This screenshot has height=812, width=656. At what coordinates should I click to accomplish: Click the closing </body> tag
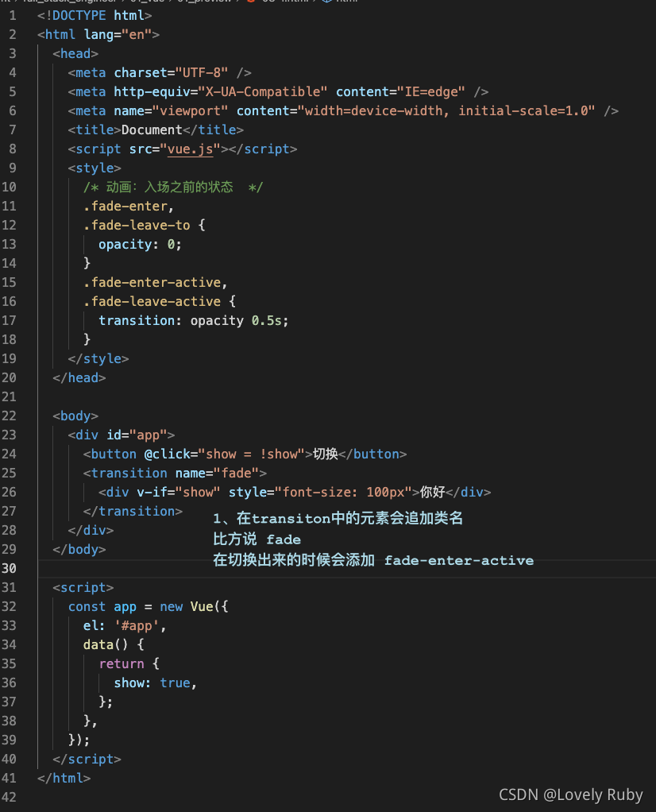click(x=79, y=550)
